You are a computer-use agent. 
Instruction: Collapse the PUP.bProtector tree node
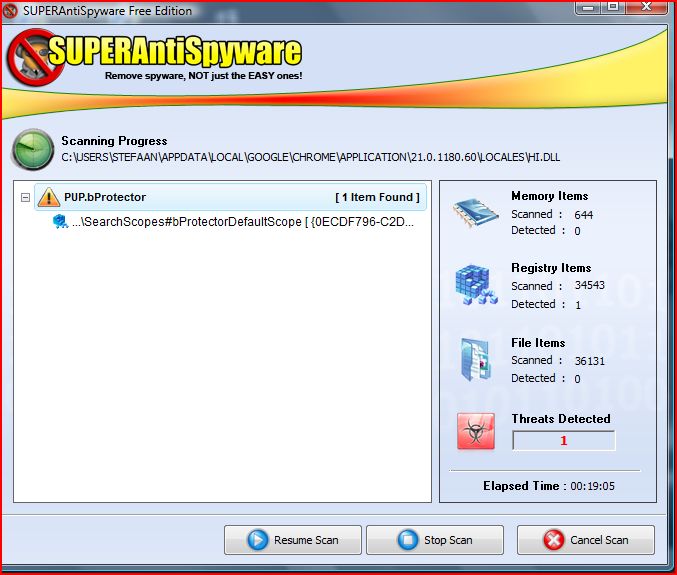(25, 197)
